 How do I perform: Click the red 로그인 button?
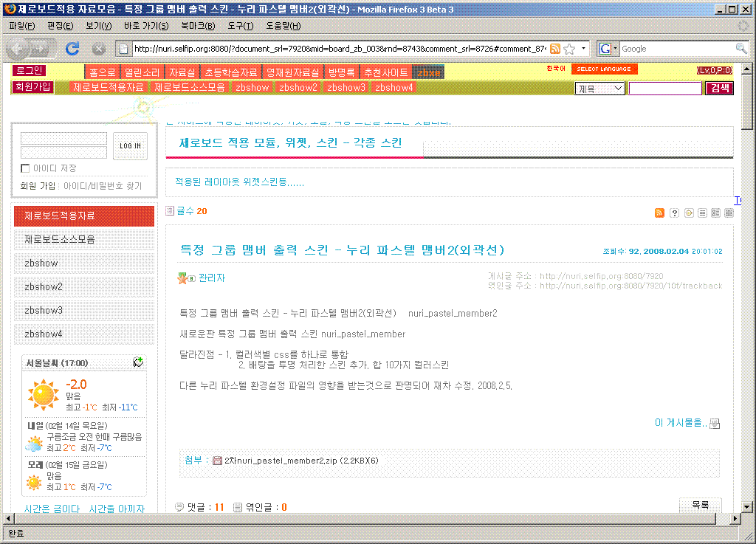click(29, 70)
